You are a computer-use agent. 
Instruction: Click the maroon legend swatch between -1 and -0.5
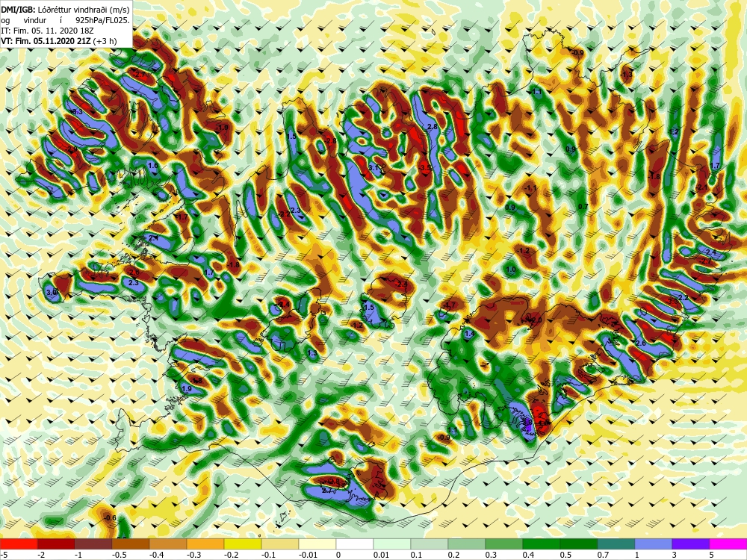(93, 544)
